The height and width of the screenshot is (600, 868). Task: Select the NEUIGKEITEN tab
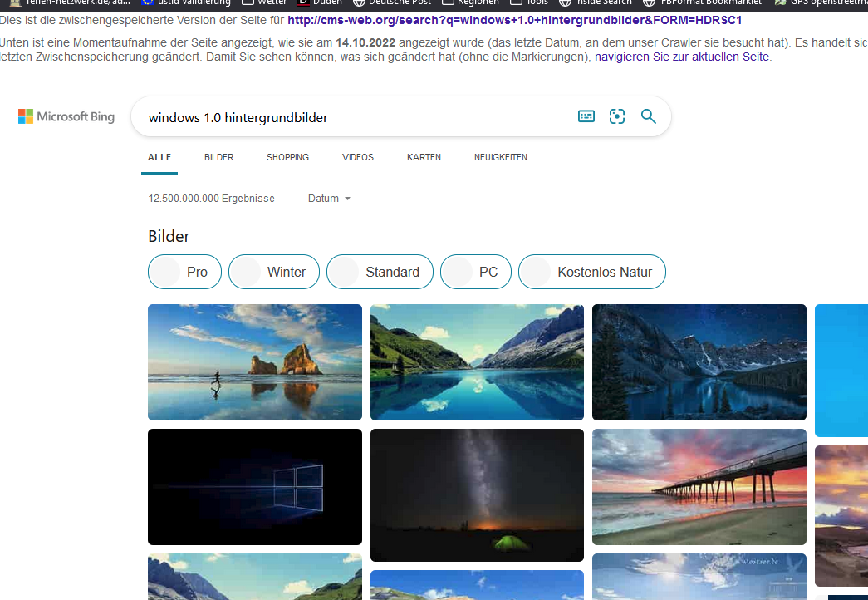click(x=500, y=157)
